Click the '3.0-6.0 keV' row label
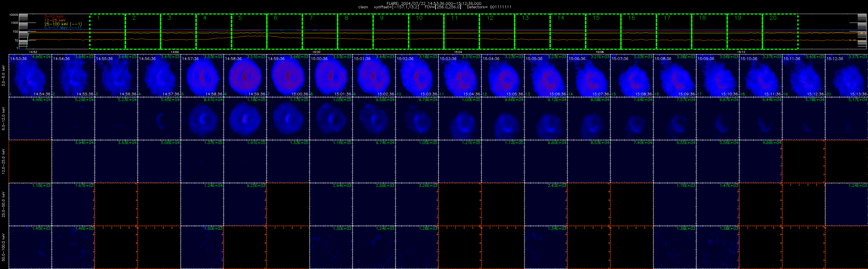The image size is (868, 269). click(3, 76)
